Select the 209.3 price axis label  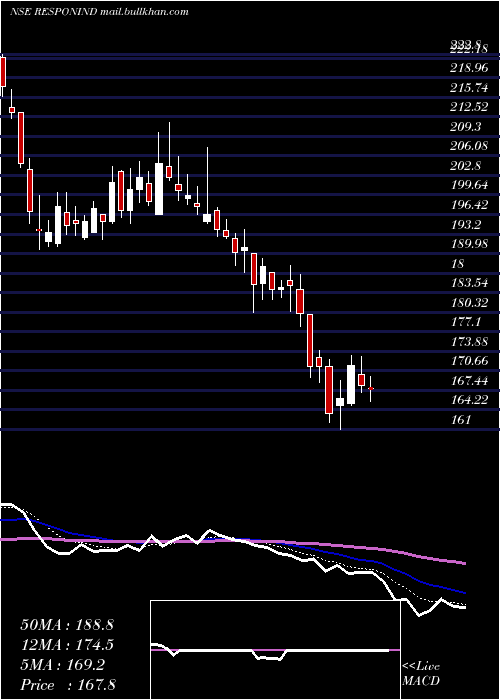click(466, 127)
